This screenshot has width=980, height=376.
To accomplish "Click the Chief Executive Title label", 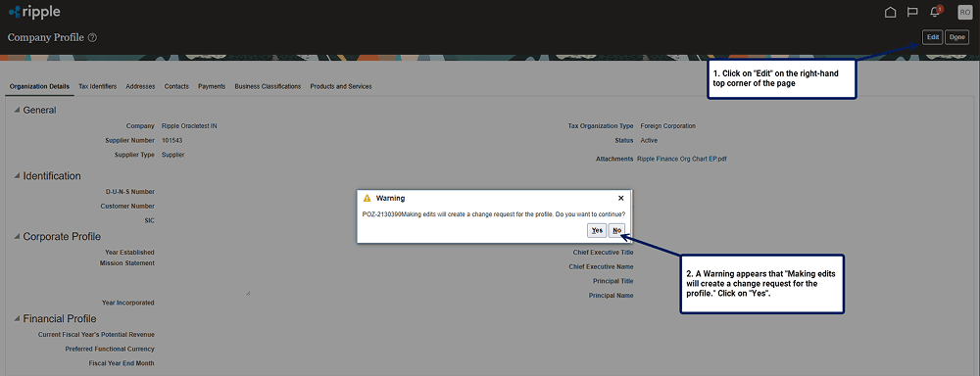I will coord(603,253).
